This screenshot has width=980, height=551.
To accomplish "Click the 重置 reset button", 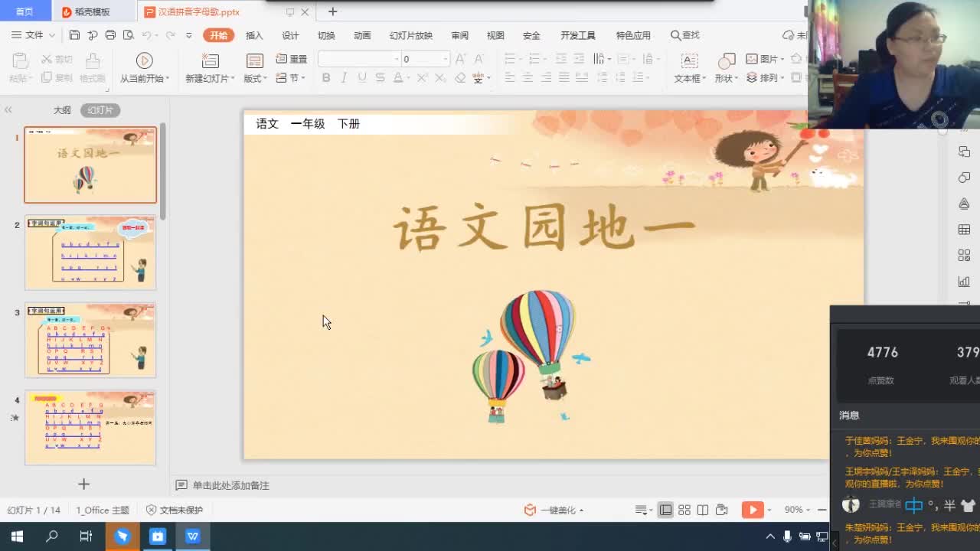I will (292, 59).
